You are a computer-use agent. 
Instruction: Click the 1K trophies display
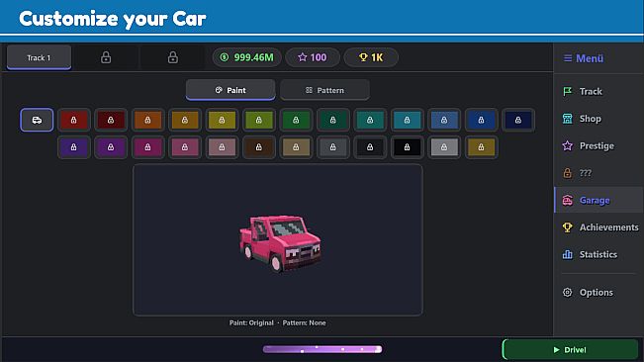[x=371, y=57]
